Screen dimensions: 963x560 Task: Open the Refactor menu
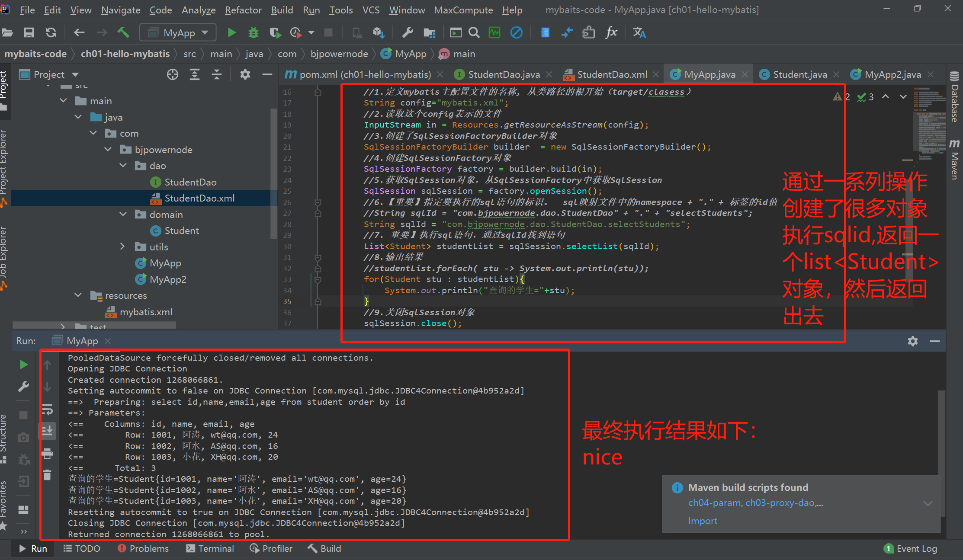click(243, 10)
